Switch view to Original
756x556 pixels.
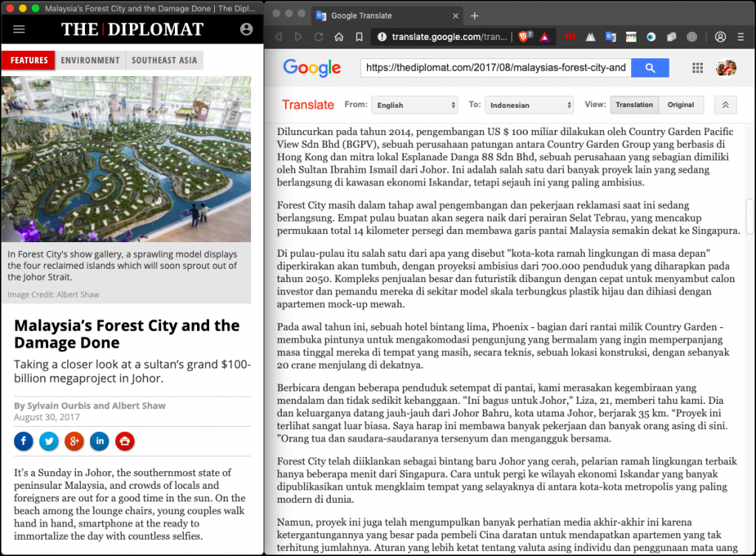point(681,105)
